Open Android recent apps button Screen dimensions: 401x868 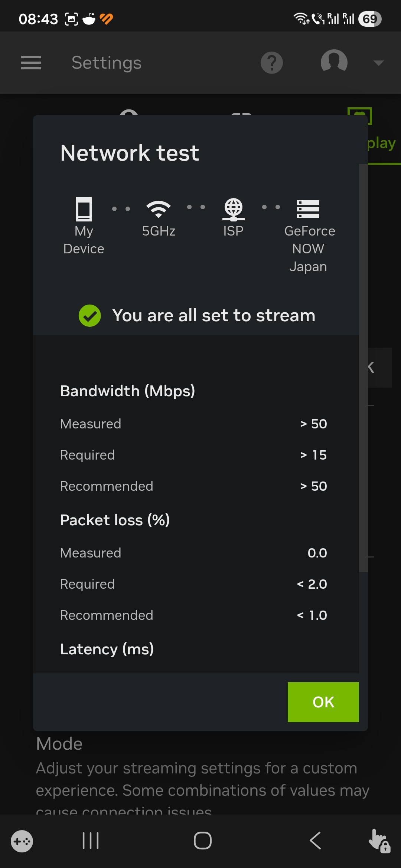coord(91,841)
